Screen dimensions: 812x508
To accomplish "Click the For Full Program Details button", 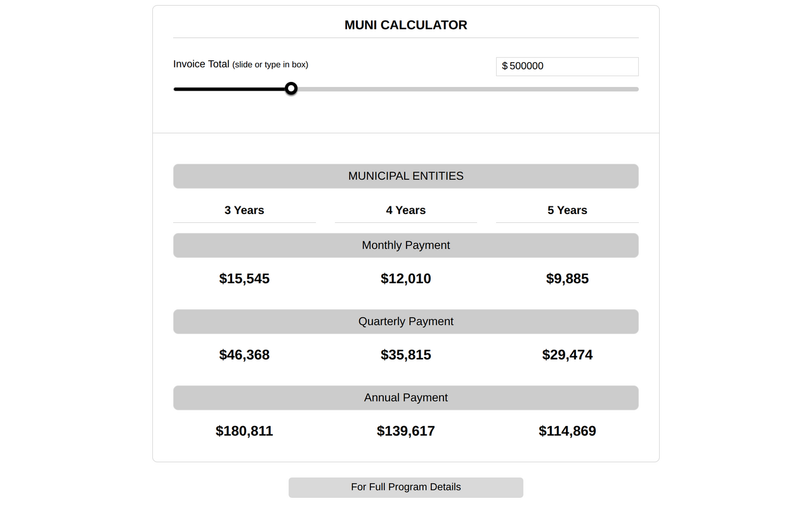I will (x=405, y=487).
